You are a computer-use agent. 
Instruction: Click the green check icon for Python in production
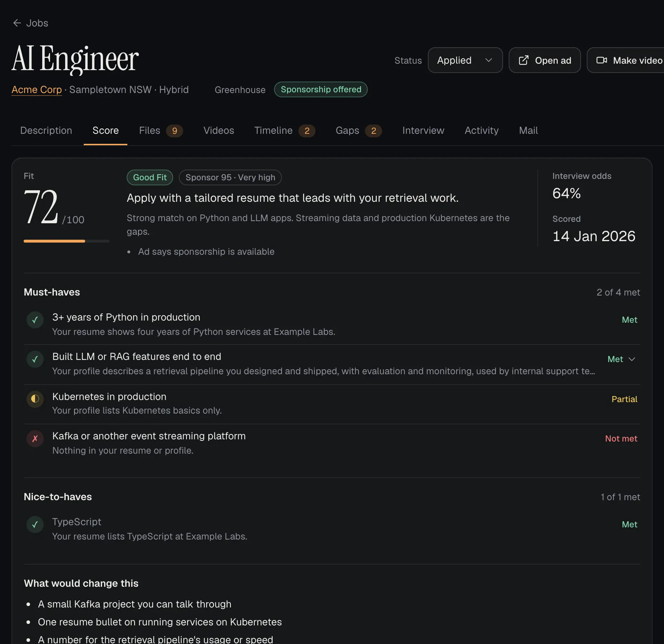click(x=35, y=320)
